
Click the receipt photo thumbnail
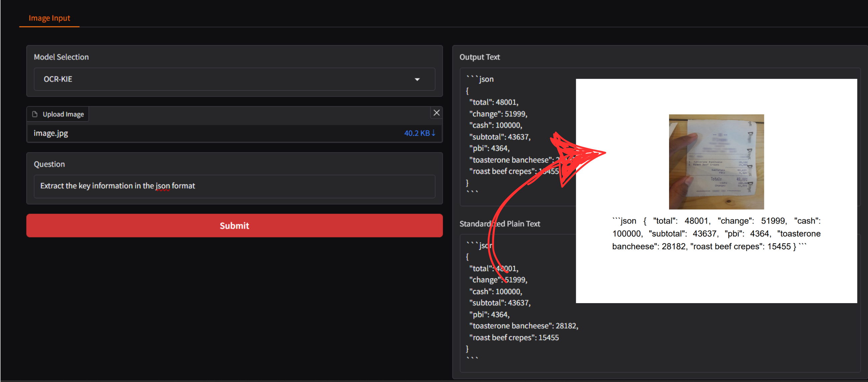click(x=716, y=162)
